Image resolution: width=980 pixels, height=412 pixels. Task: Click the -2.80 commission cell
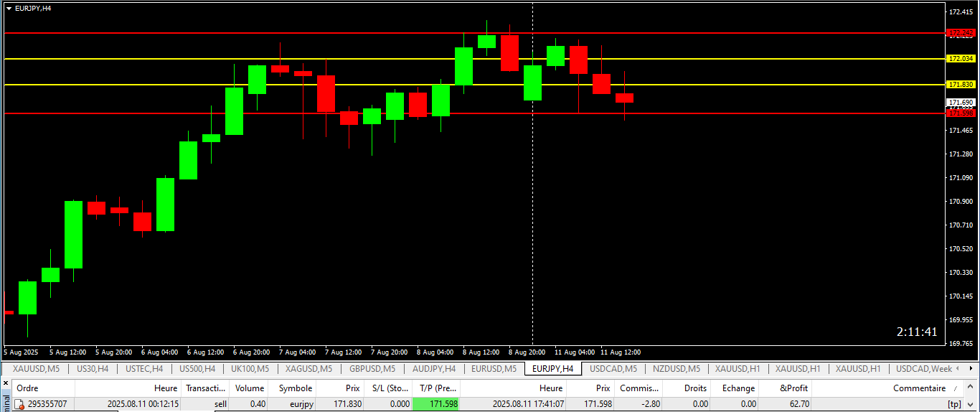point(652,404)
